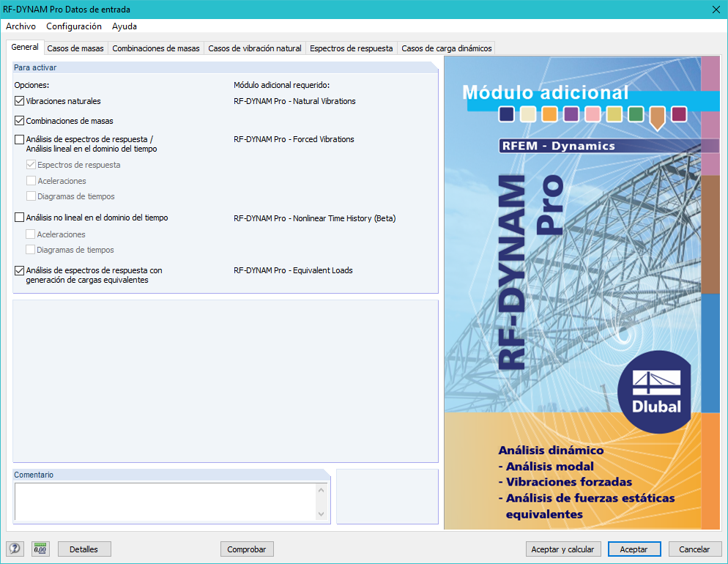Switch to Casos de masas tab
728x564 pixels.
point(75,48)
